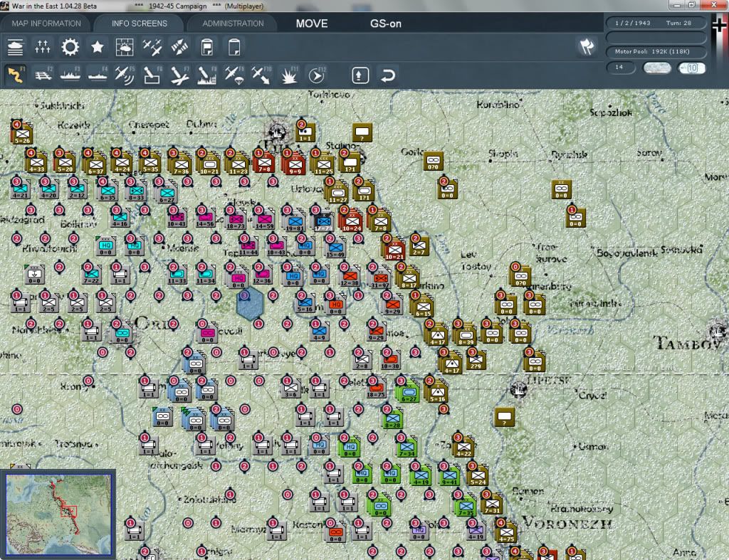Screen dimensions: 729x560
Task: Toggle the snowy weather indicator button
Action: (656, 68)
